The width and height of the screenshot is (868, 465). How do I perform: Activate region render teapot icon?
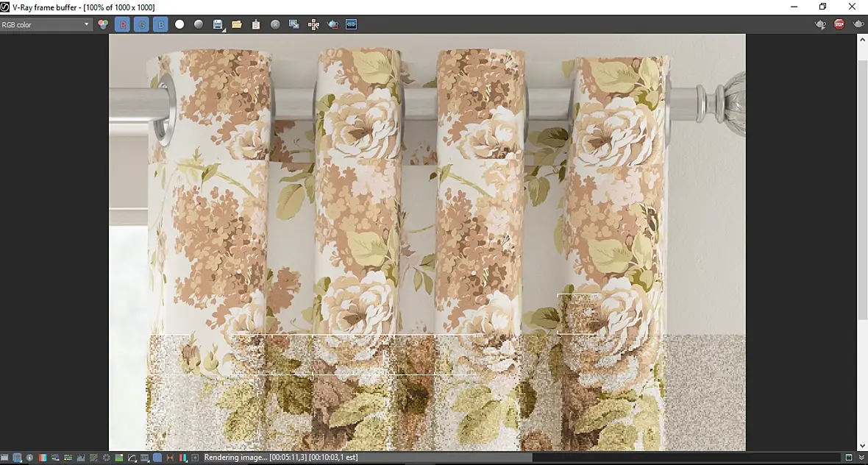(x=332, y=24)
